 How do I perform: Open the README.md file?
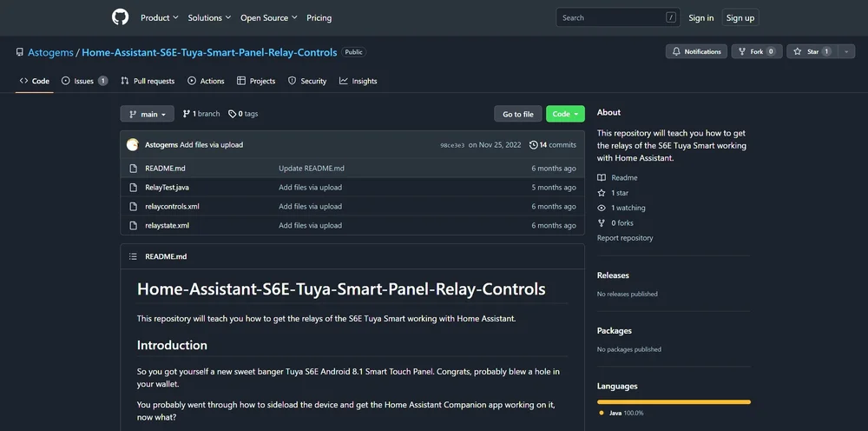[x=165, y=169]
